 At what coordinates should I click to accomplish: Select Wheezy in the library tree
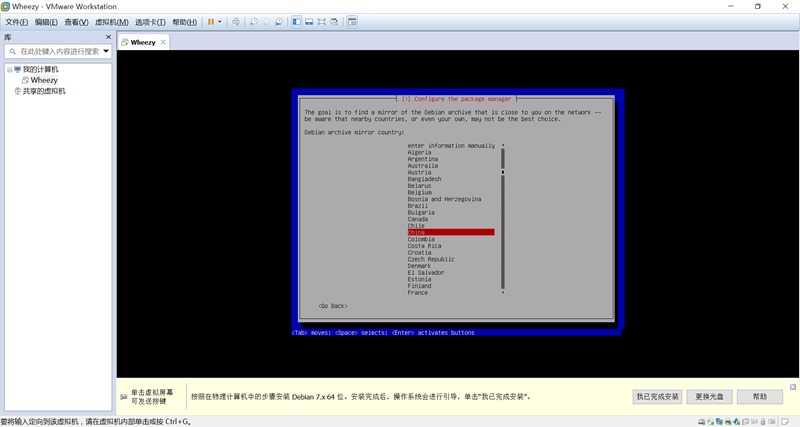point(44,81)
